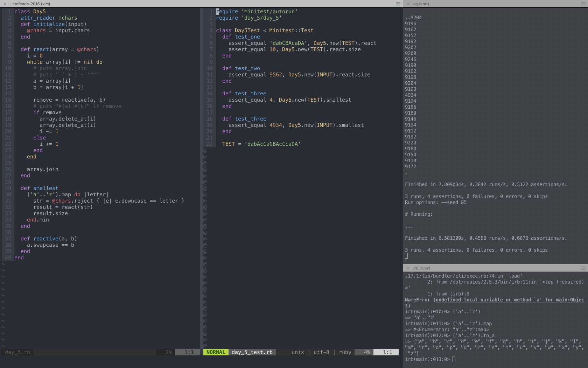Open the vim pane hamburger menu
The width and height of the screenshot is (588, 368).
tap(398, 4)
